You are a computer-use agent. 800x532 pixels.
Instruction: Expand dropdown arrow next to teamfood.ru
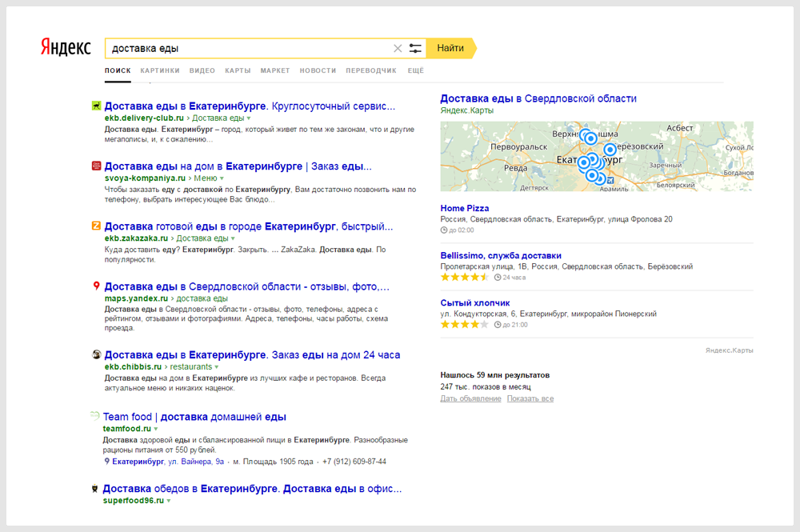[x=156, y=429]
